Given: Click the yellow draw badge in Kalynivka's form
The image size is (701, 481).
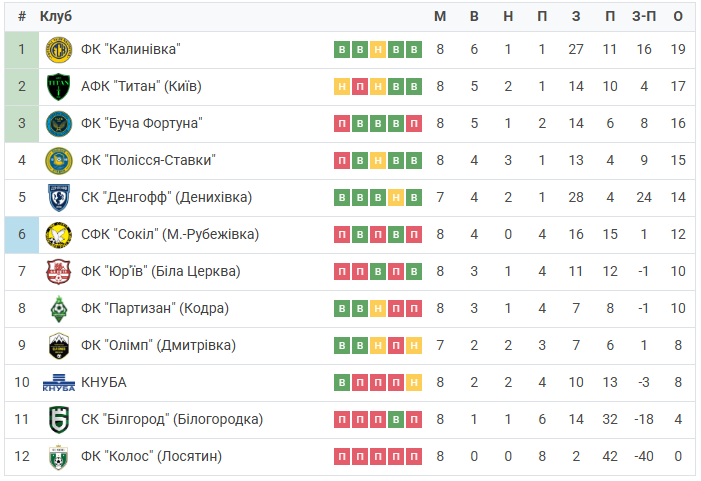Looking at the screenshot, I should [378, 50].
